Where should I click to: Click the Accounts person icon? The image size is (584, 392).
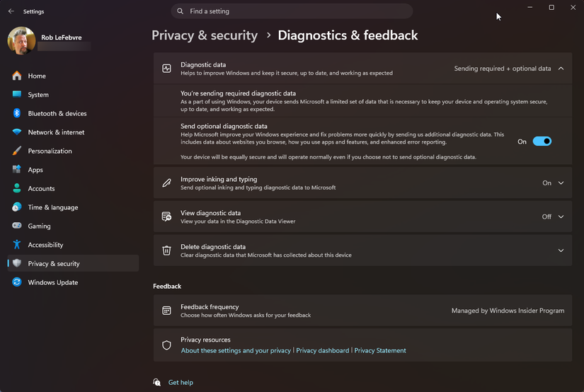(17, 188)
